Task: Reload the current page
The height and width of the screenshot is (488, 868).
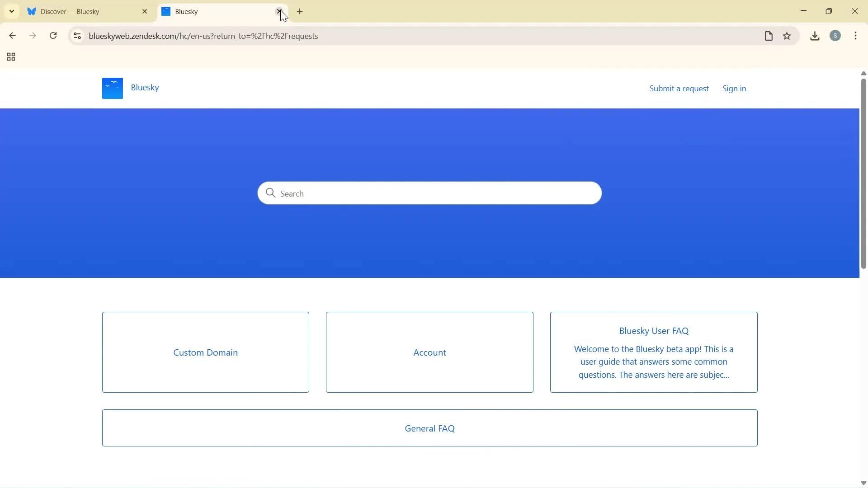Action: pyautogui.click(x=53, y=36)
